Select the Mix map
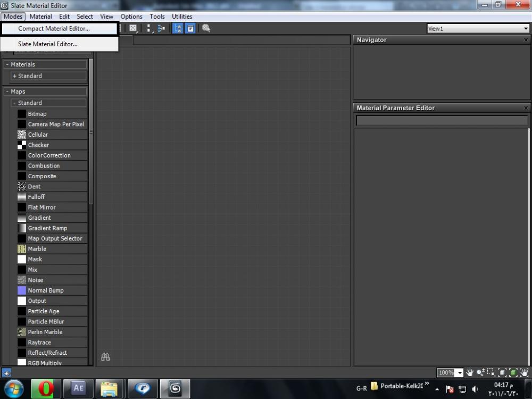 [52, 270]
